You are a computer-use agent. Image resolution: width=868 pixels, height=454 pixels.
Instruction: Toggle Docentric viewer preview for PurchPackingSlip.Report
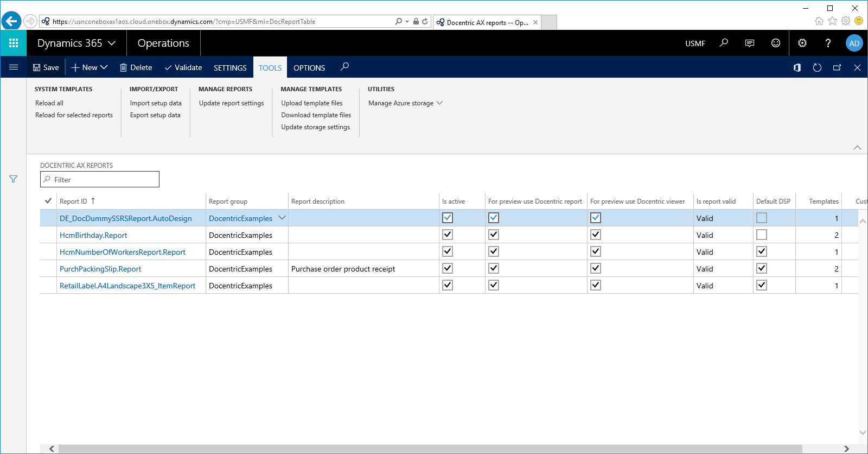tap(596, 268)
